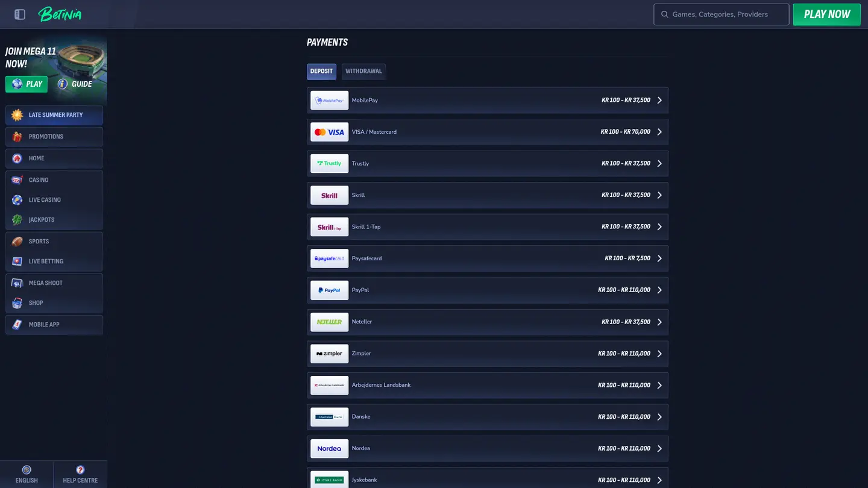
Task: Focus the Games, Categories, Providers search field
Action: point(721,14)
